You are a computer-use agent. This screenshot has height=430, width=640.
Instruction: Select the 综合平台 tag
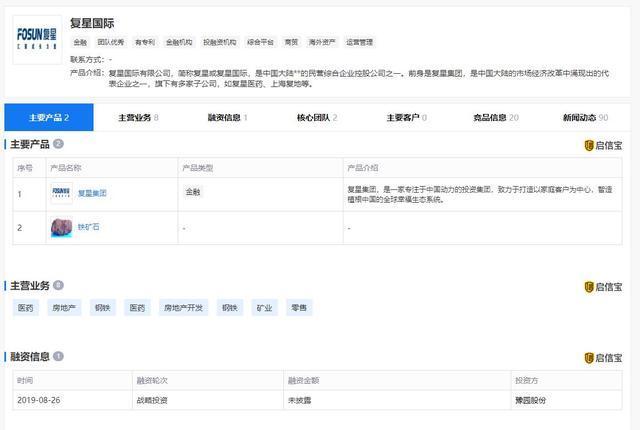(x=260, y=42)
